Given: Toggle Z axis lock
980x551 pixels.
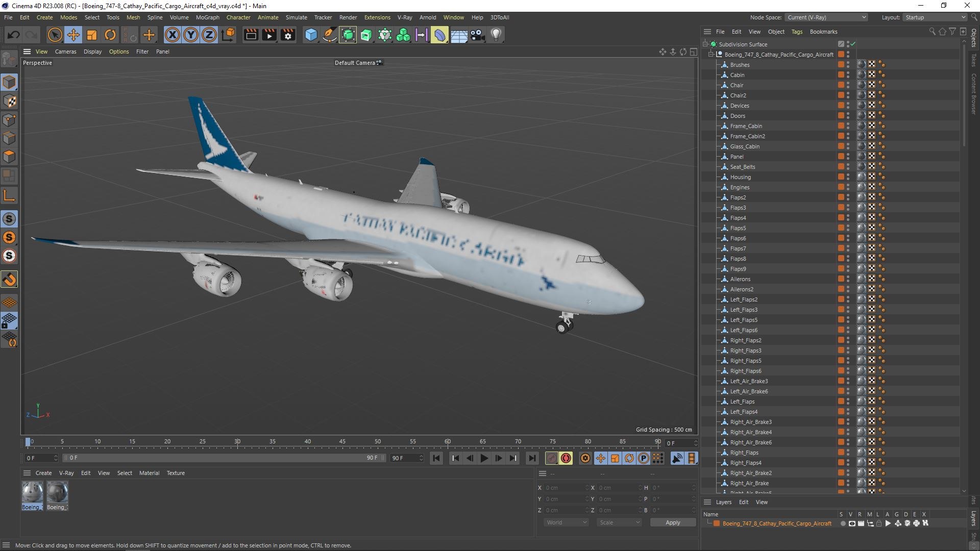Looking at the screenshot, I should (x=209, y=35).
